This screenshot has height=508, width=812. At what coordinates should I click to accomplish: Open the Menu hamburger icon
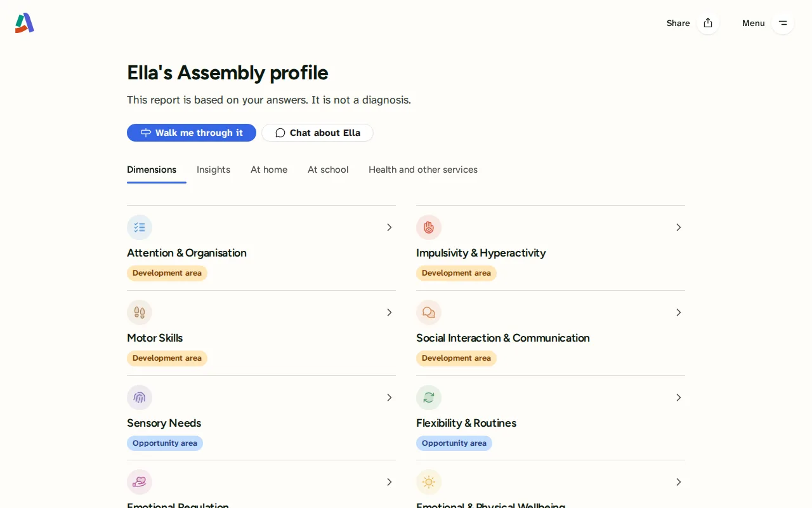coord(783,23)
